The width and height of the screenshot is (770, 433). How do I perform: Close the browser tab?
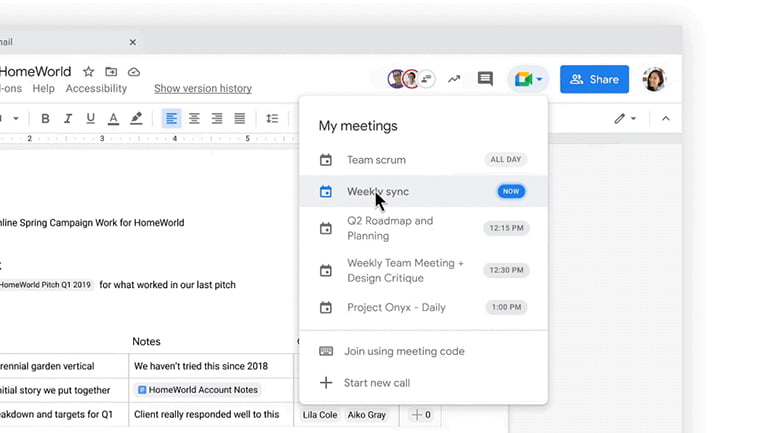point(133,42)
